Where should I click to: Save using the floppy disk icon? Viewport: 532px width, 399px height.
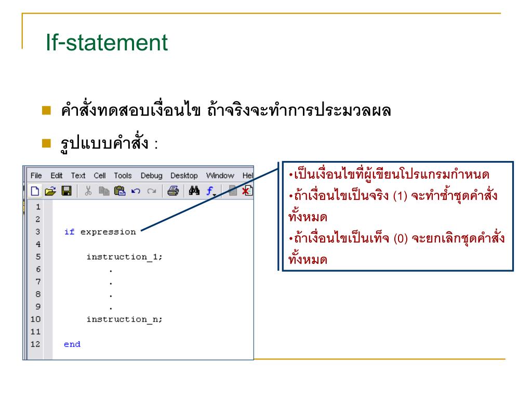pyautogui.click(x=66, y=191)
